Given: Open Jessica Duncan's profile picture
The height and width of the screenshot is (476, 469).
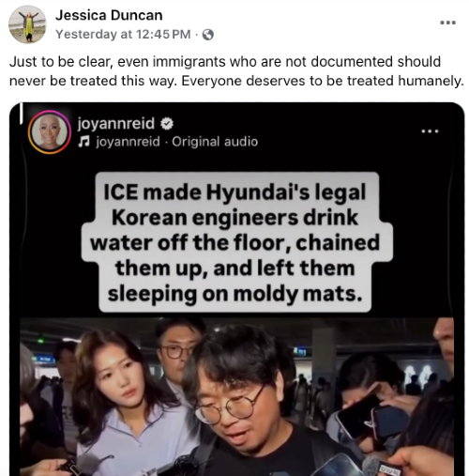Looking at the screenshot, I should coord(27,24).
